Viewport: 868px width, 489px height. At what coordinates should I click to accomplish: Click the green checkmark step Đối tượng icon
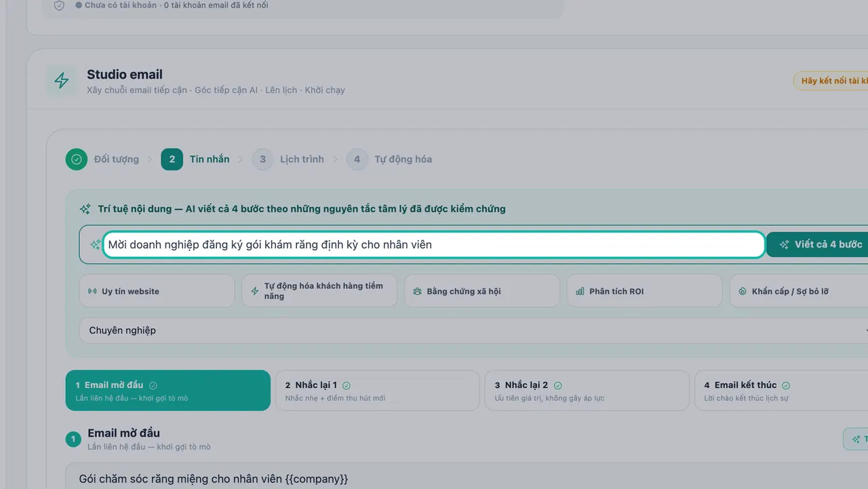(77, 159)
